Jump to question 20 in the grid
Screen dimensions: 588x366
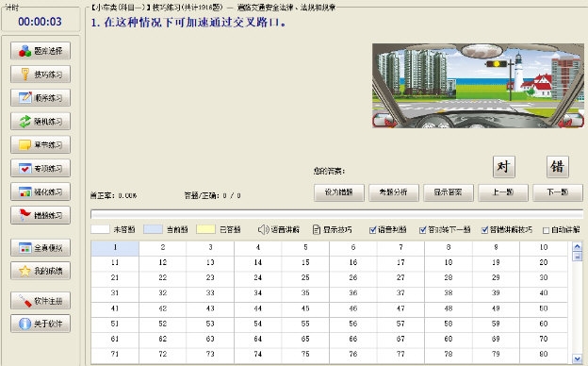click(x=544, y=263)
